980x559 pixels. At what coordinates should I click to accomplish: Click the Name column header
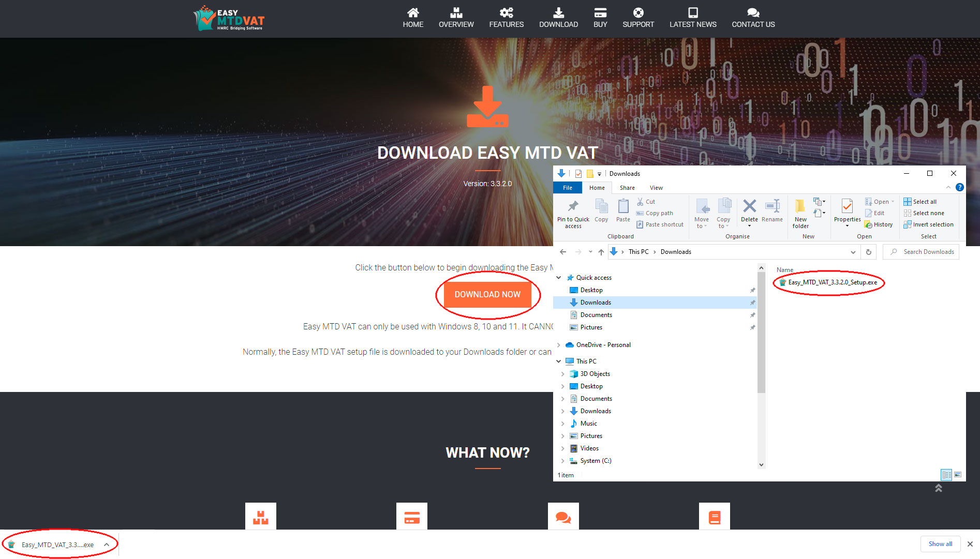(784, 269)
